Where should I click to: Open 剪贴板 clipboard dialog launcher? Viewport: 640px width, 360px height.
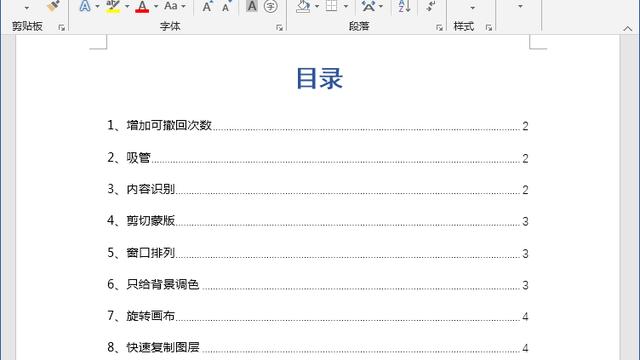[62, 27]
